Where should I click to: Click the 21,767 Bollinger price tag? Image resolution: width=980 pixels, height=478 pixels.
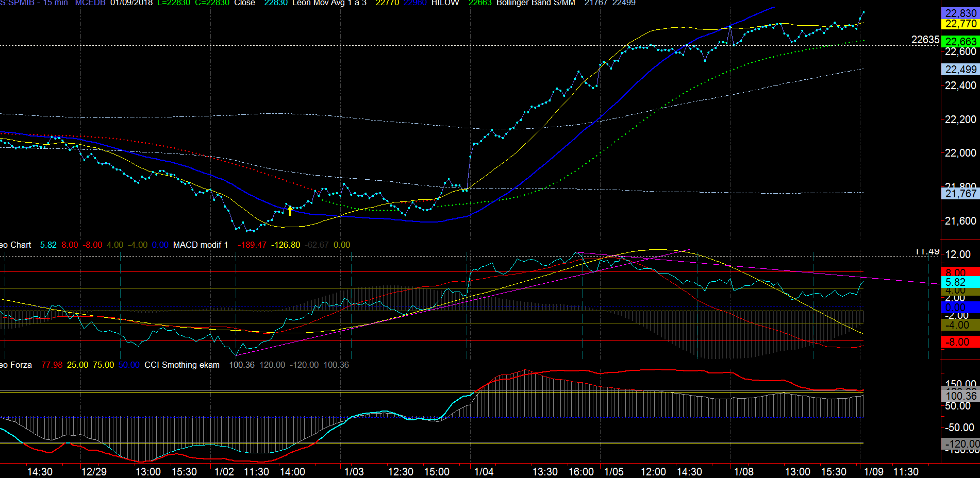[x=960, y=194]
